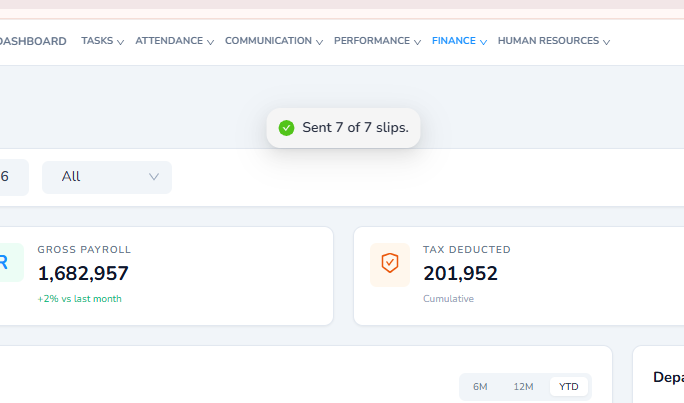This screenshot has height=403, width=684.
Task: Click the Attendance navigation label
Action: click(169, 41)
